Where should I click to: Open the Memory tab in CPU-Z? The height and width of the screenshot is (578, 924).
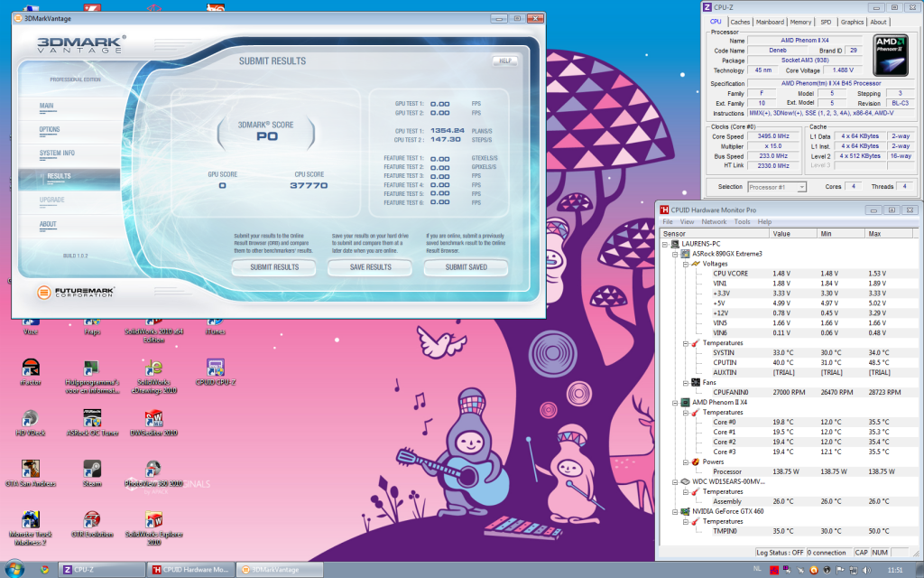click(800, 22)
